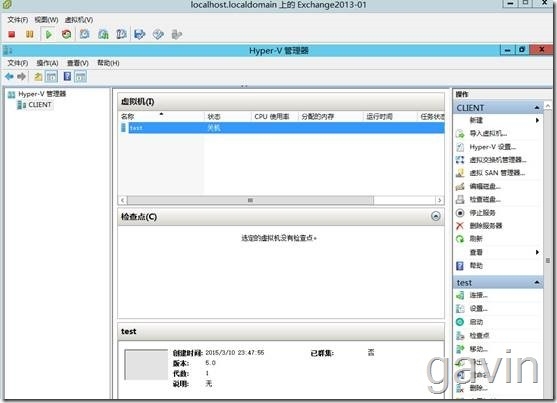Click the yellow folder Up icon
This screenshot has height=403, width=557.
tap(38, 76)
